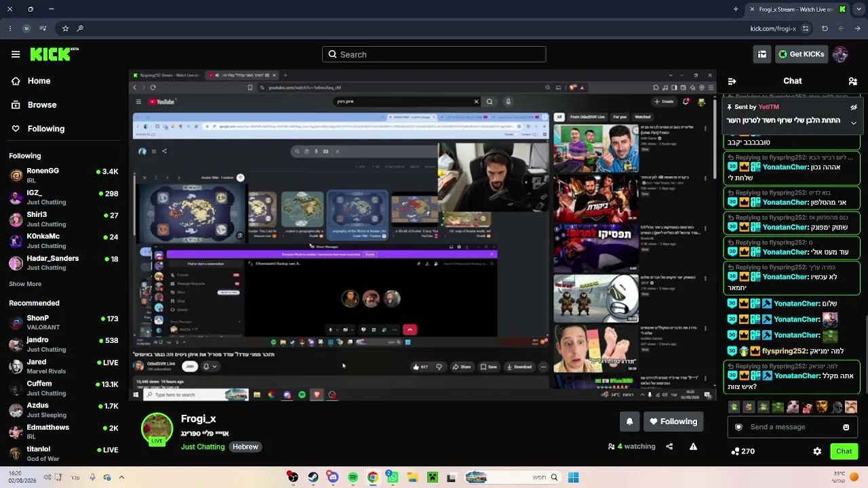Bookmark this page with star icon
The image size is (868, 488).
coord(65,28)
